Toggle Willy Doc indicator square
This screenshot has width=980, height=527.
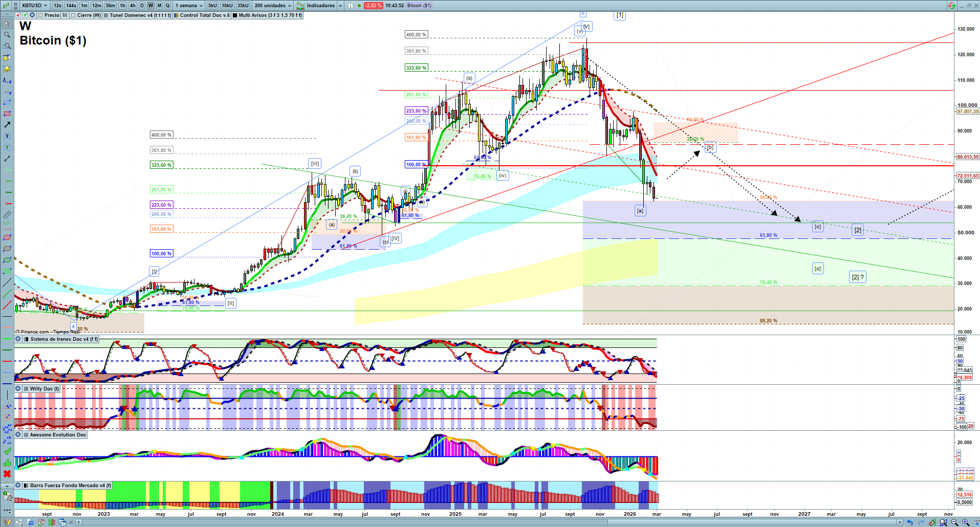pos(26,389)
